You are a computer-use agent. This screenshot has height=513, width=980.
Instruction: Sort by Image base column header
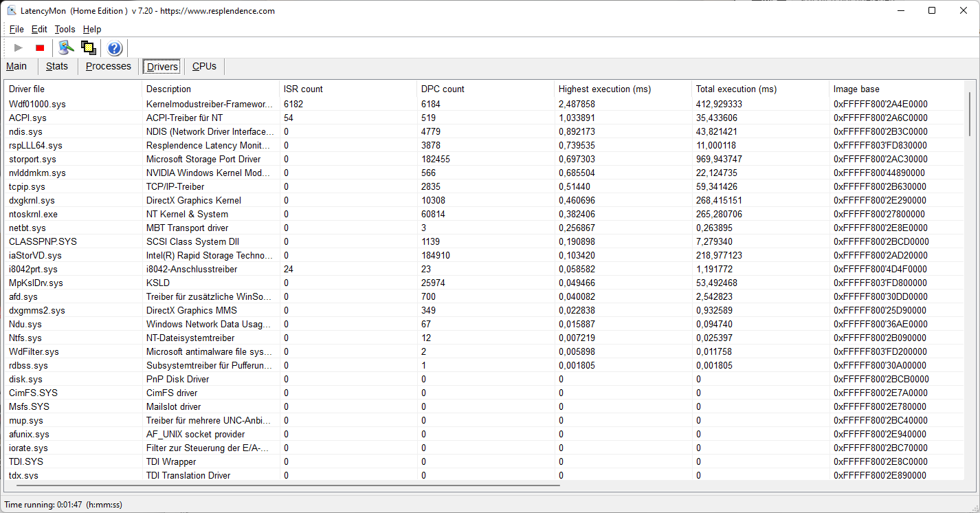coord(898,89)
